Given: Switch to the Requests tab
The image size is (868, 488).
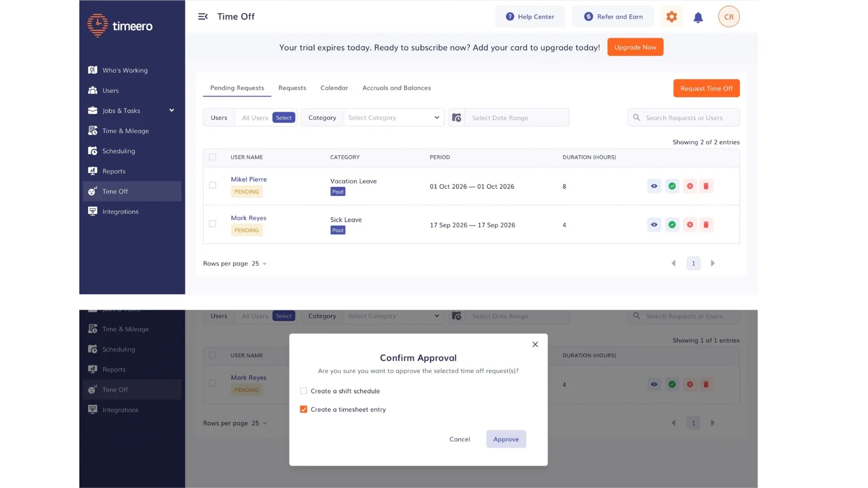Looking at the screenshot, I should tap(292, 88).
